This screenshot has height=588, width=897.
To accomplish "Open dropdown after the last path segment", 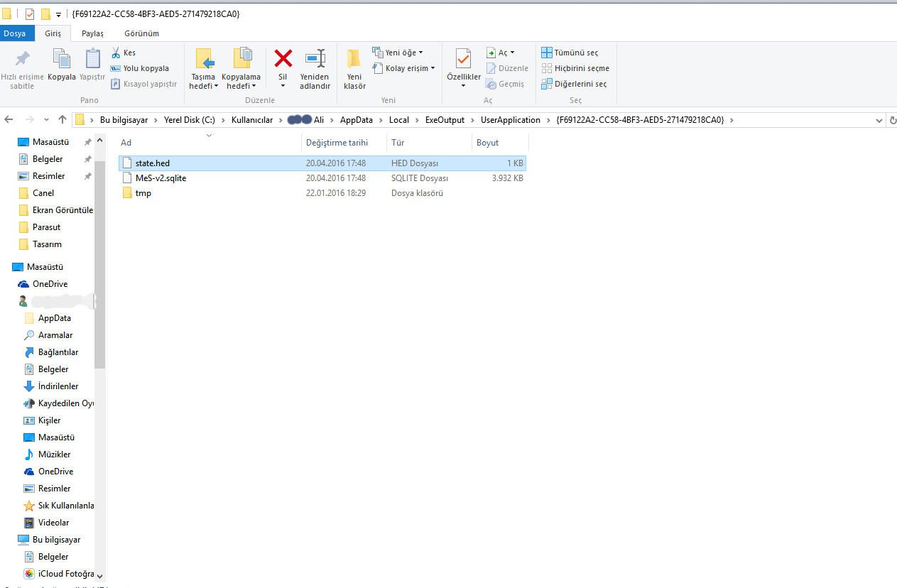I will [732, 120].
